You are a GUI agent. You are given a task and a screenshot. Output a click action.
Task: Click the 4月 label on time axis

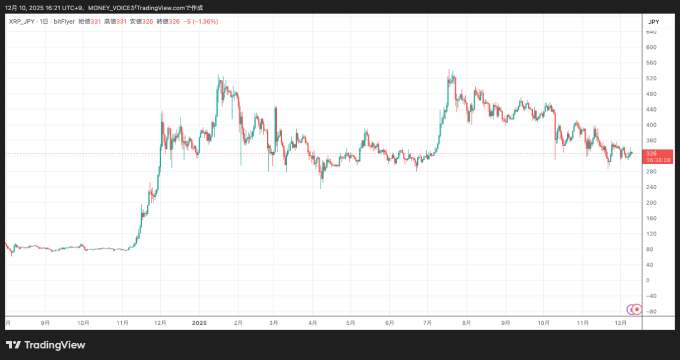click(x=313, y=323)
